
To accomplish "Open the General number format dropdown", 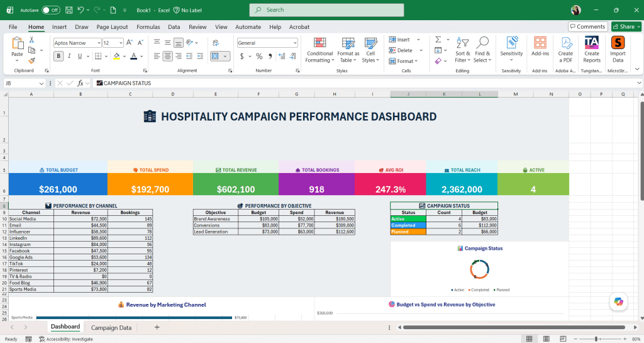I will coord(295,43).
